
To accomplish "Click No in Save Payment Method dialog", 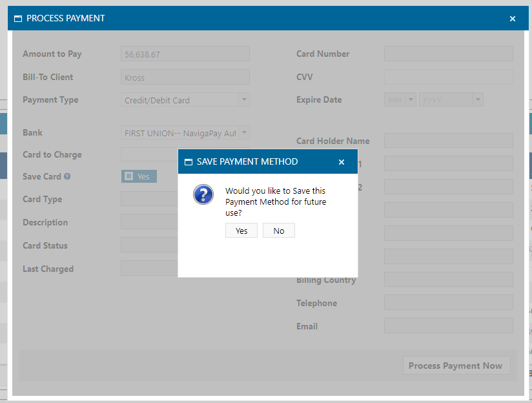I will (278, 231).
